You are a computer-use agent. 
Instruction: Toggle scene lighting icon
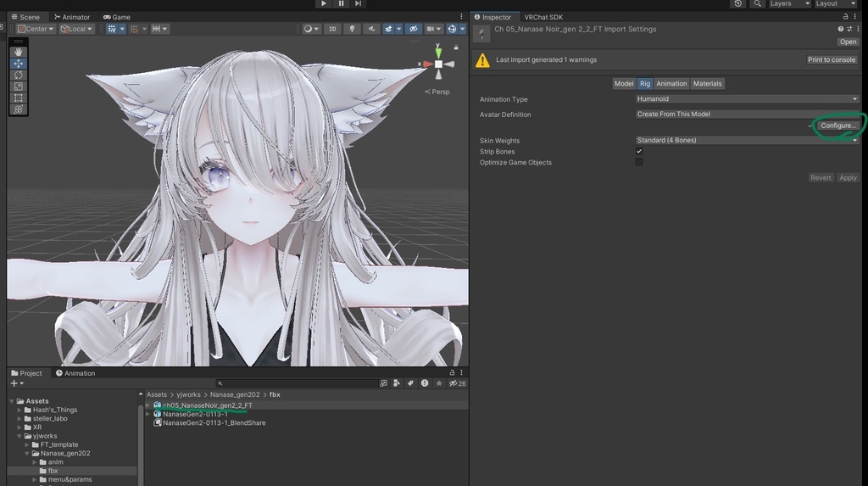352,29
